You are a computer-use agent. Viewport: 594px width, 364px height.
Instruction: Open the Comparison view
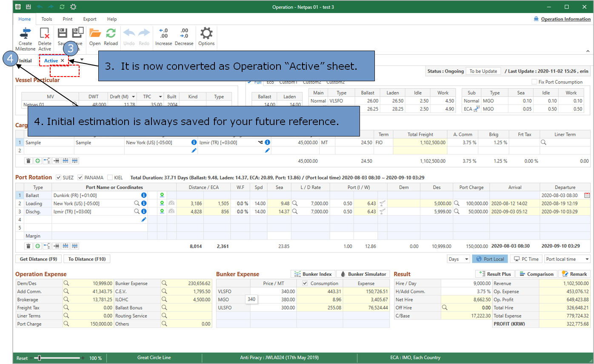(x=536, y=274)
